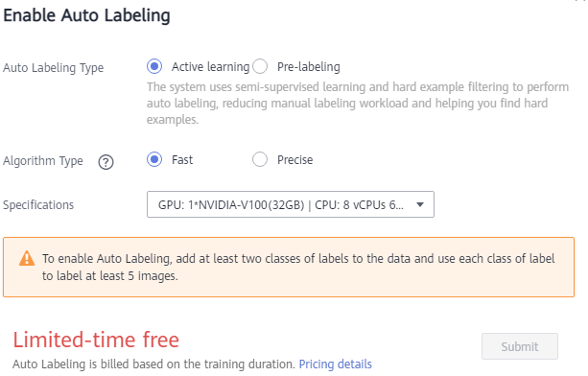Click the Precise option label text
Viewport: 588px width, 376px height.
click(295, 160)
